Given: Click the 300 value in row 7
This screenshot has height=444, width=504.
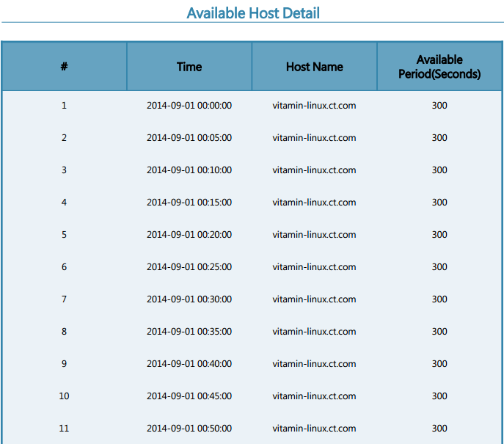Looking at the screenshot, I should [439, 299].
